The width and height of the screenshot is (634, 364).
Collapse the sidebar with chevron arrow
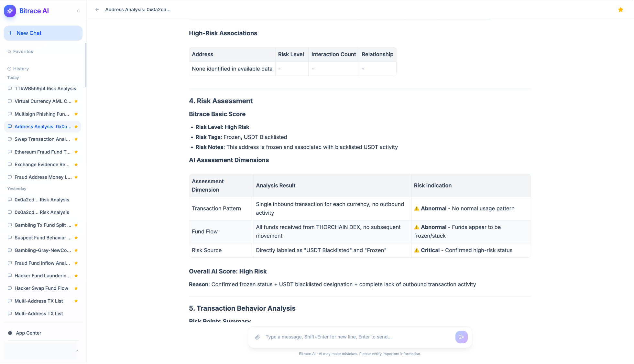pos(78,11)
